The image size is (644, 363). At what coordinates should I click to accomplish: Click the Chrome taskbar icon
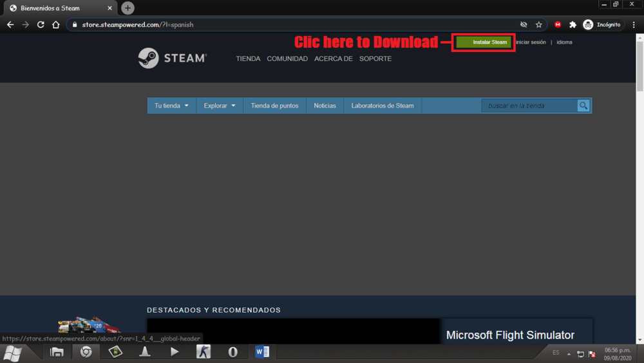[86, 352]
